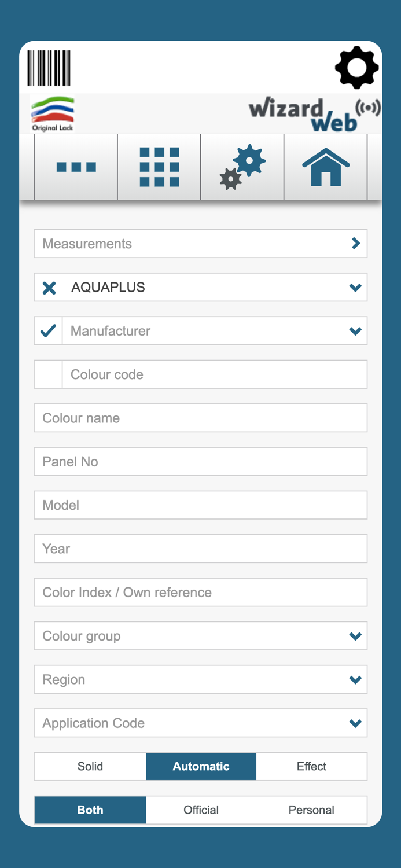Select the double gears settings icon
This screenshot has height=868, width=401.
click(242, 167)
